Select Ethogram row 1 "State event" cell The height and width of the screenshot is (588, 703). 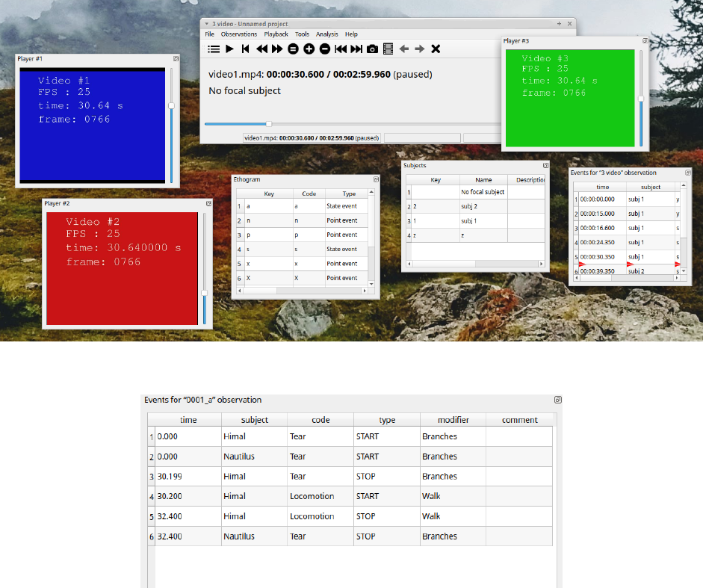(347, 206)
